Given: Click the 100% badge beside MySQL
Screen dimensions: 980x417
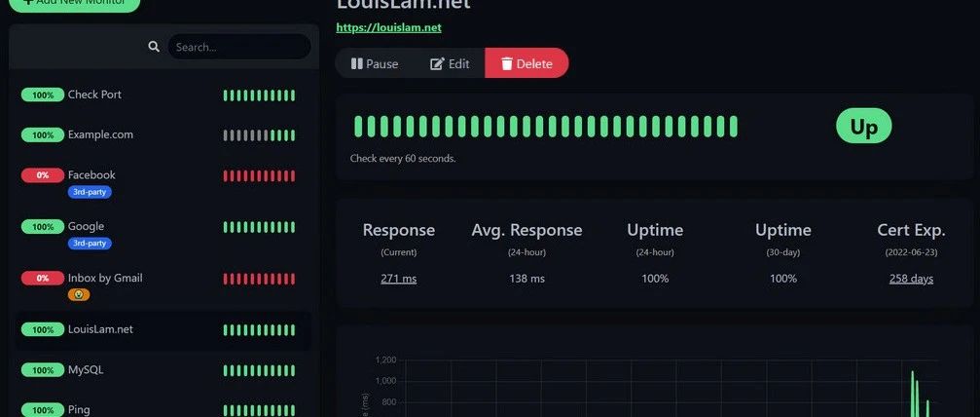Looking at the screenshot, I should click(x=43, y=370).
